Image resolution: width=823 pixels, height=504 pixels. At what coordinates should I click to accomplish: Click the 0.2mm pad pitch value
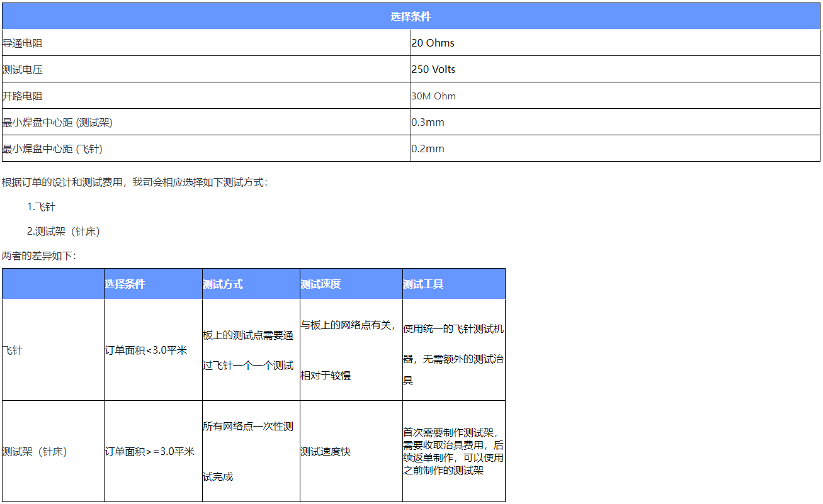click(x=428, y=149)
